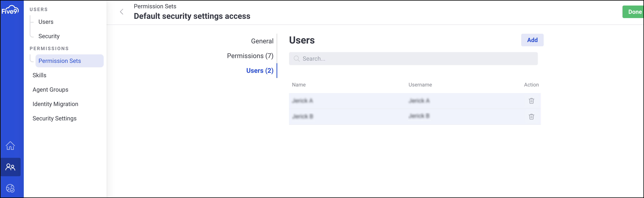Click the PERMISSIONS section label in the sidebar
644x198 pixels.
click(49, 48)
